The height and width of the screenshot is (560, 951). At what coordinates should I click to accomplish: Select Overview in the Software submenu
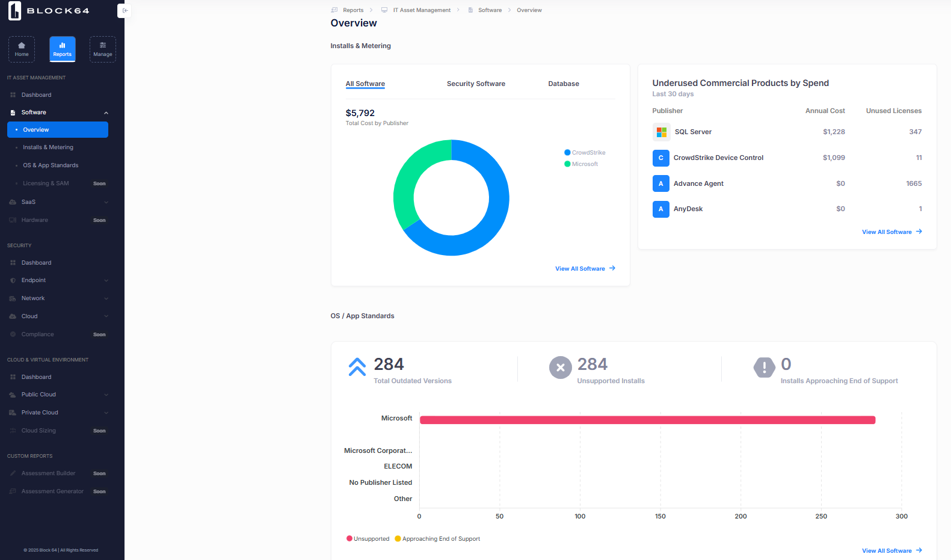coord(58,130)
